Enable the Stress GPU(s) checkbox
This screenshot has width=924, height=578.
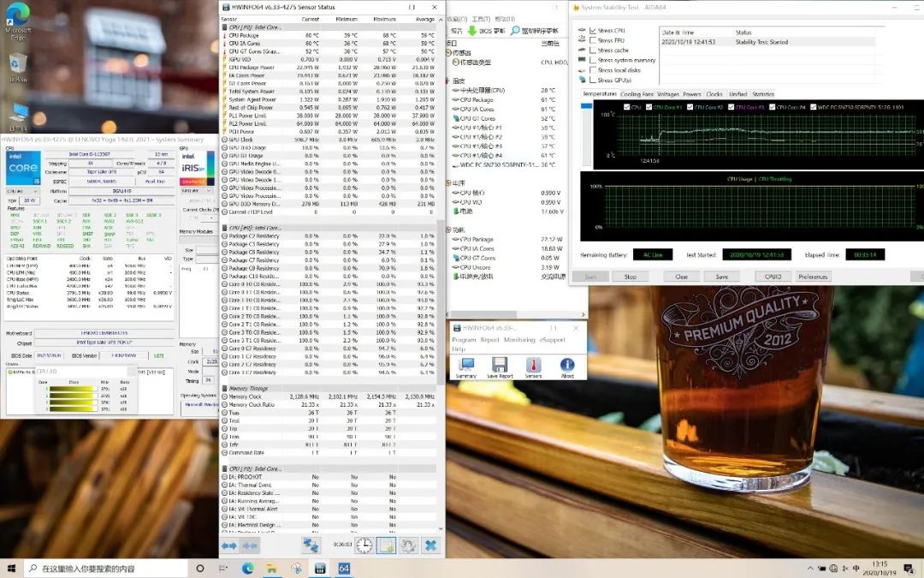594,80
